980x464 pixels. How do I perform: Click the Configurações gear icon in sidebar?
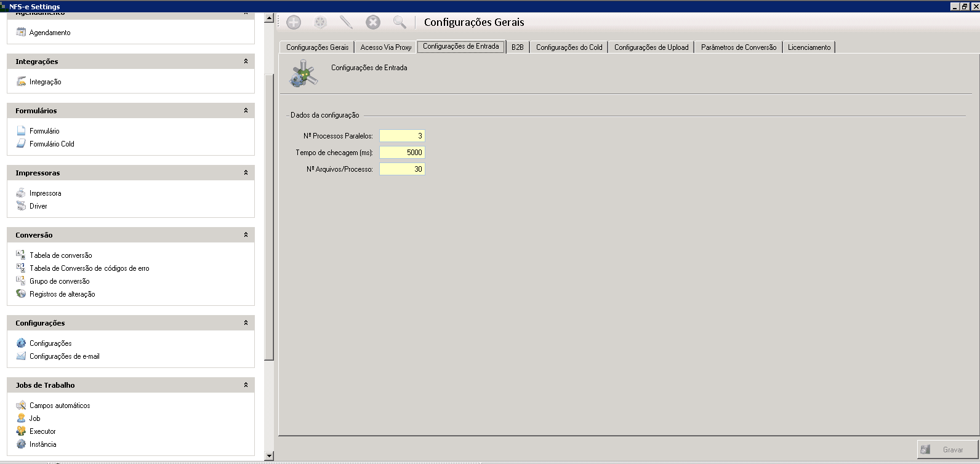coord(21,343)
